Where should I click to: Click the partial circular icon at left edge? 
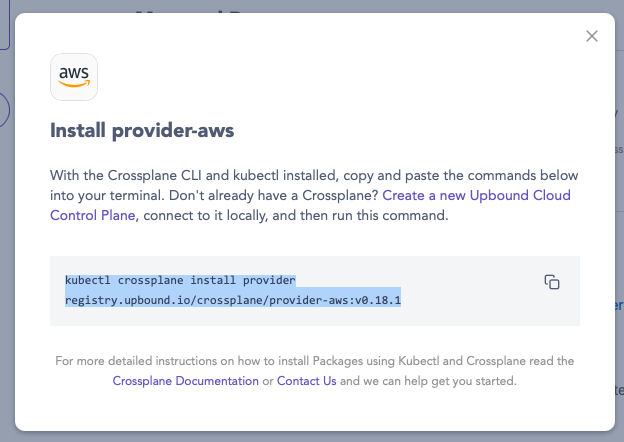pos(4,110)
